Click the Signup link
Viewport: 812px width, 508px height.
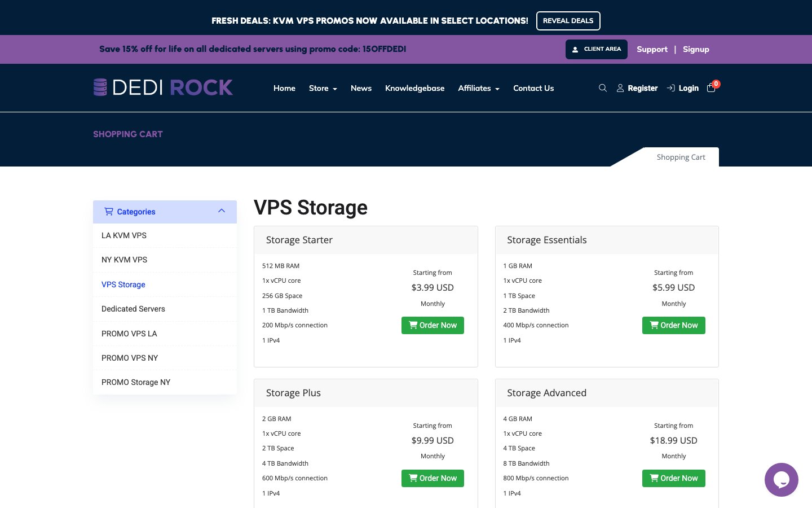point(696,49)
